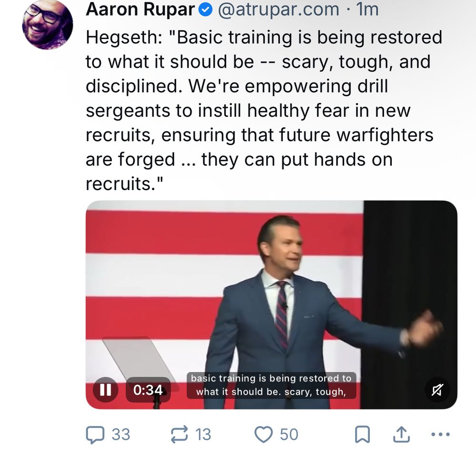Click the video caption subtitle overlay

pos(271,385)
